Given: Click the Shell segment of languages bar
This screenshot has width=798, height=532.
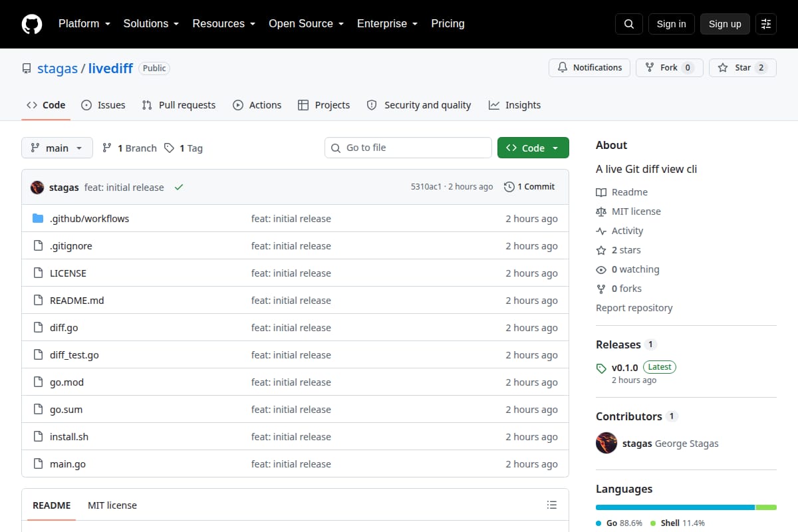Looking at the screenshot, I should click(766, 507).
